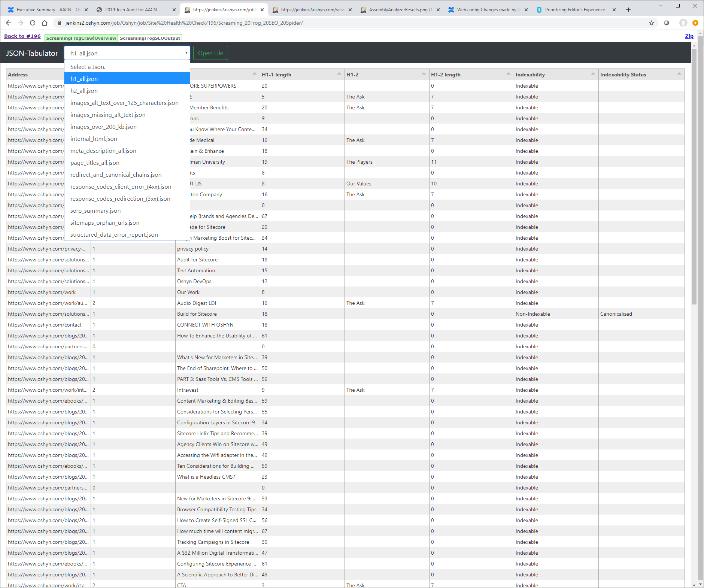Click the 'The Players' H1-2 cell
704x588 pixels.
tap(387, 162)
